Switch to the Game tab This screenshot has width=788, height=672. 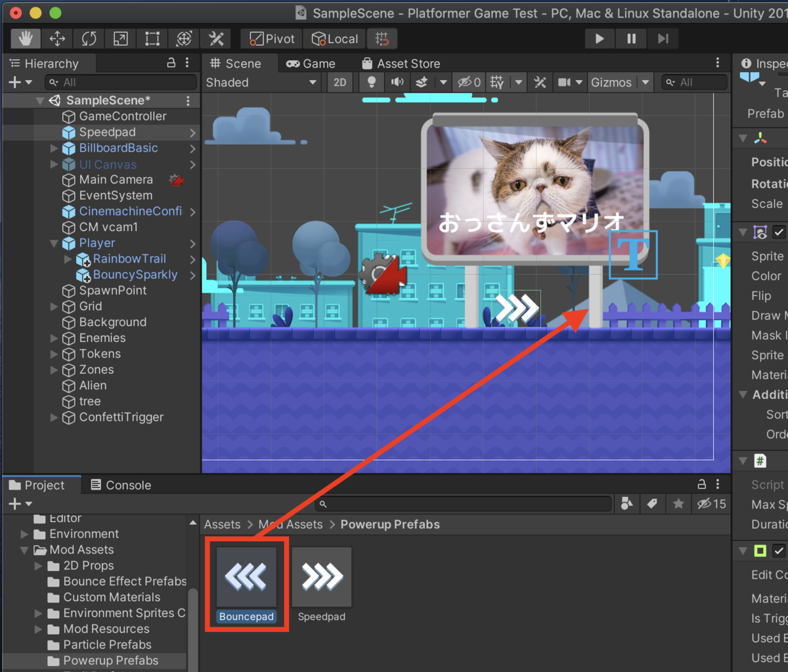(311, 64)
